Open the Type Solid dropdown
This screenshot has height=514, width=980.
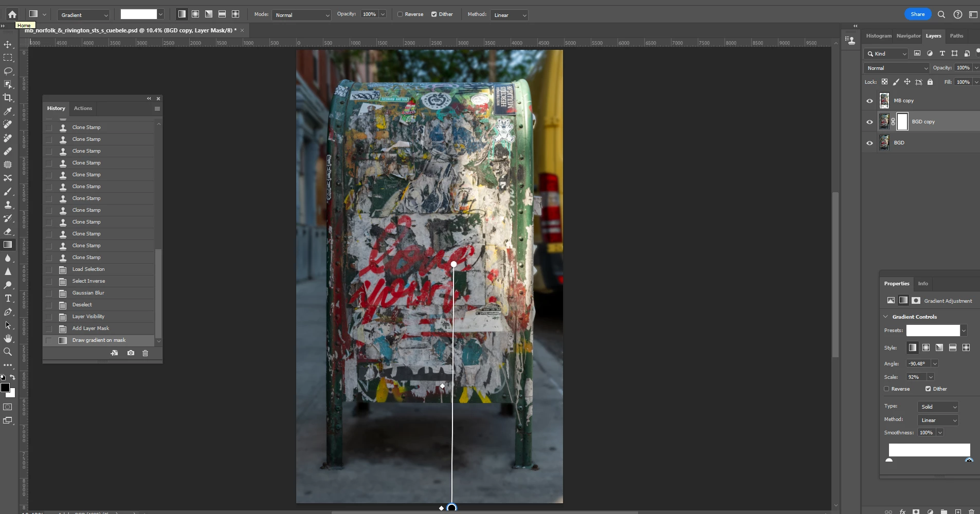(x=938, y=407)
